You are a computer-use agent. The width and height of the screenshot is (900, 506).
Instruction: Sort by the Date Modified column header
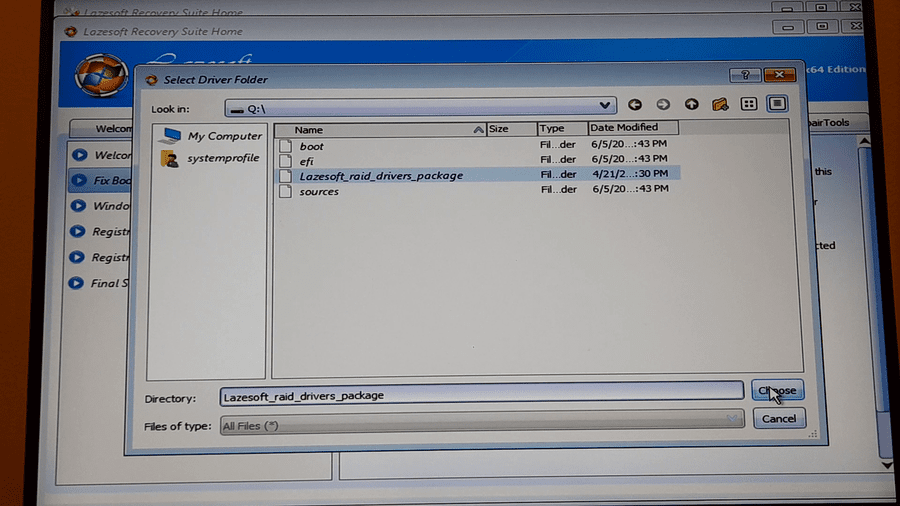pos(633,127)
